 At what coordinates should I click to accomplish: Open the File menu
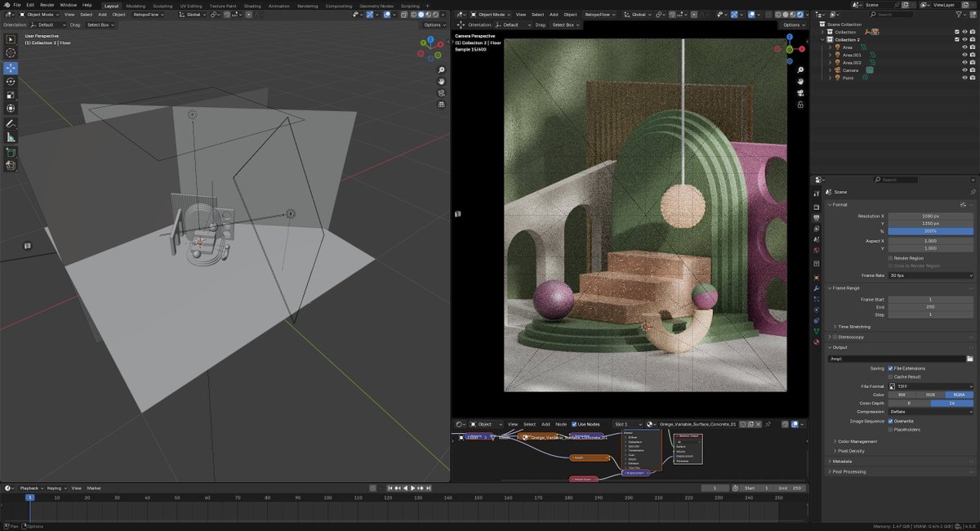point(17,5)
